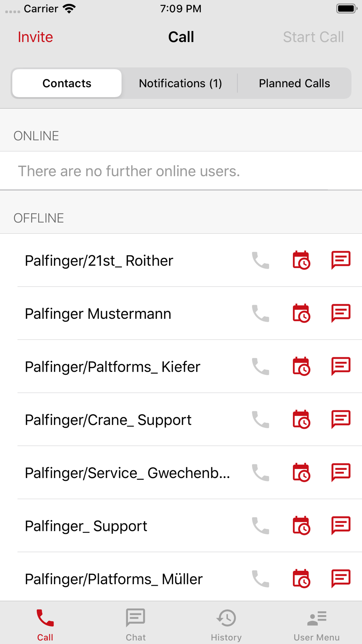
Task: Schedule call with Palfinger/Platforms_ Müller
Action: (x=301, y=579)
